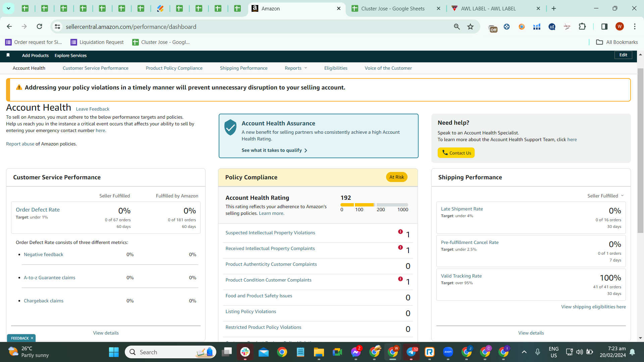Open a new browser tab
The height and width of the screenshot is (362, 644).
pyautogui.click(x=554, y=8)
